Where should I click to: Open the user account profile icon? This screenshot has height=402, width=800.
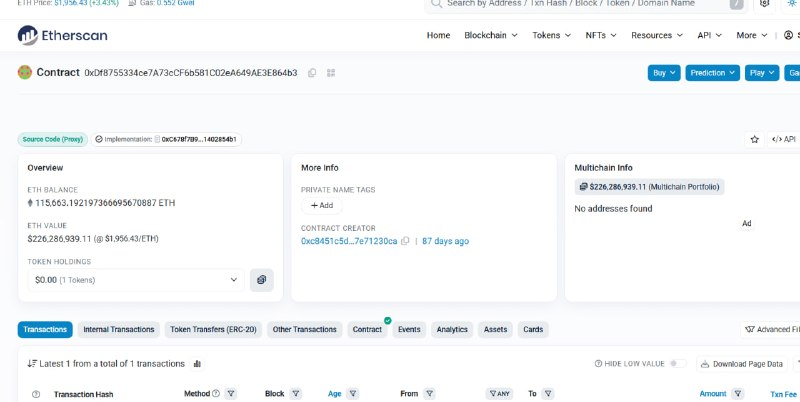788,35
